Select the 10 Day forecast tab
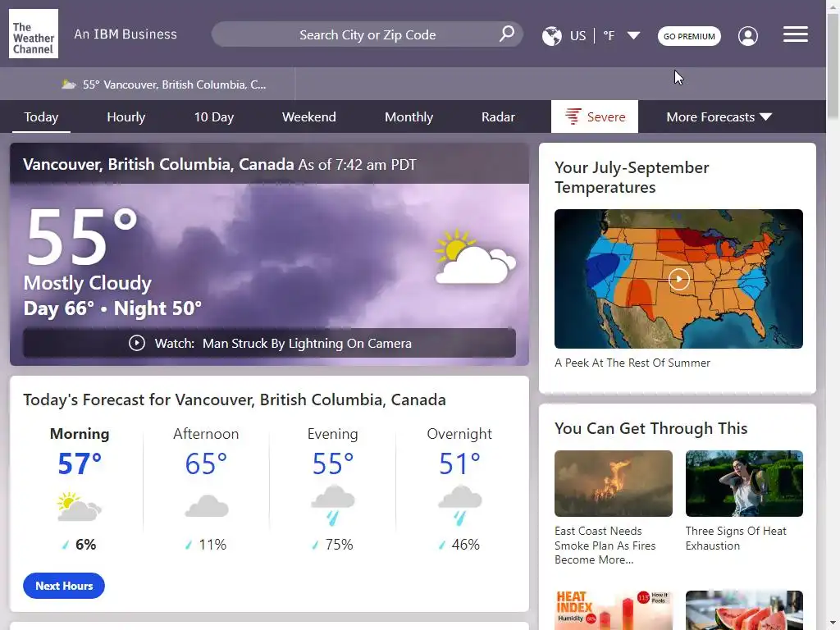This screenshot has width=840, height=630. tap(213, 116)
